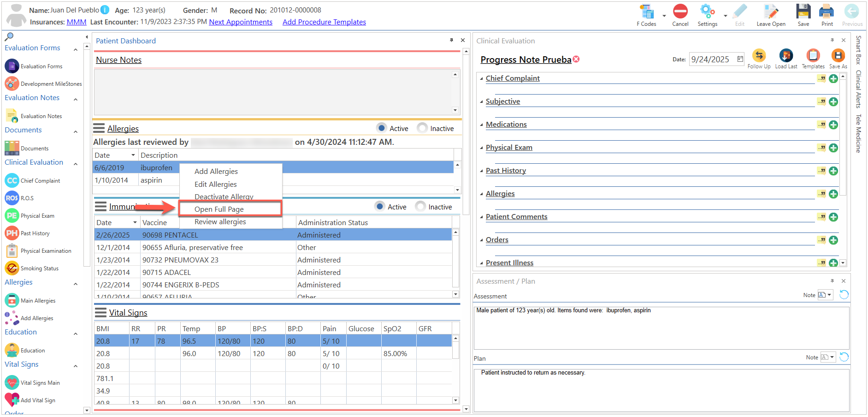This screenshot has width=868, height=417.
Task: Open the Past History sidebar item
Action: pyautogui.click(x=27, y=233)
